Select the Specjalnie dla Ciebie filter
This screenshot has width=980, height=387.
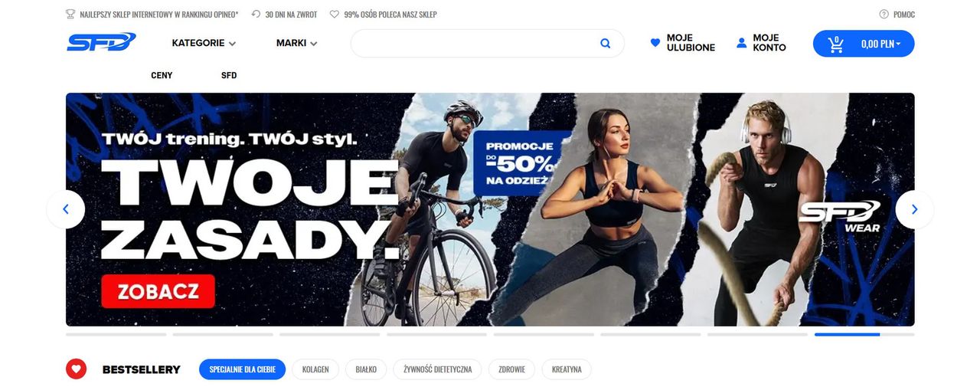[242, 369]
